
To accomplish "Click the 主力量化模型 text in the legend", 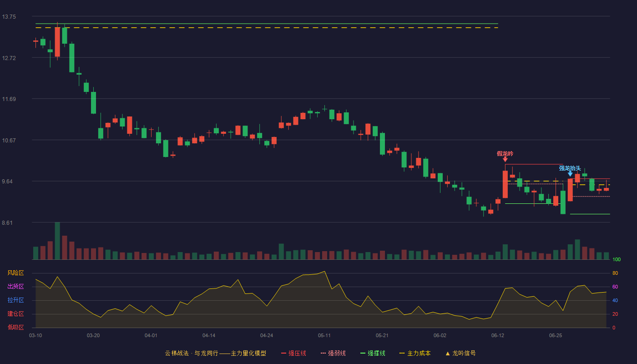I will pyautogui.click(x=248, y=353).
